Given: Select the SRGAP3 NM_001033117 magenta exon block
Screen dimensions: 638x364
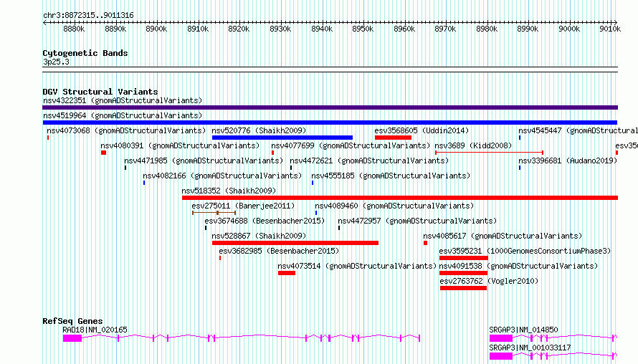Looking at the screenshot, I should (500, 356).
